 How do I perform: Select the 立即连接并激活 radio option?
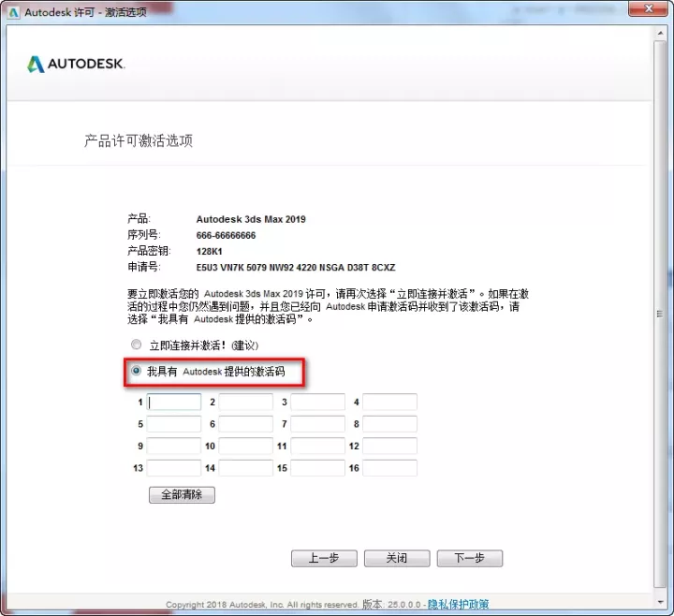(137, 345)
